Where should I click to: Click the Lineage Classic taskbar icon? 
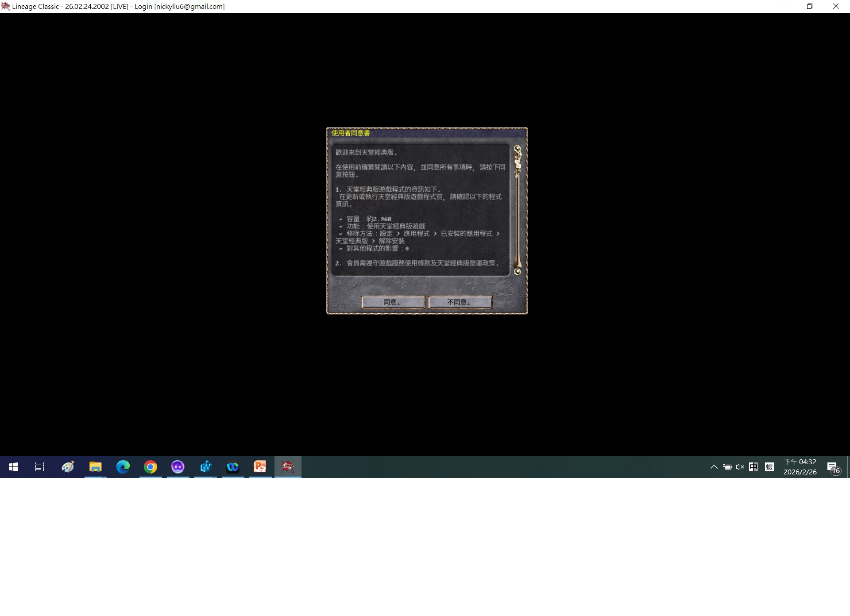288,467
